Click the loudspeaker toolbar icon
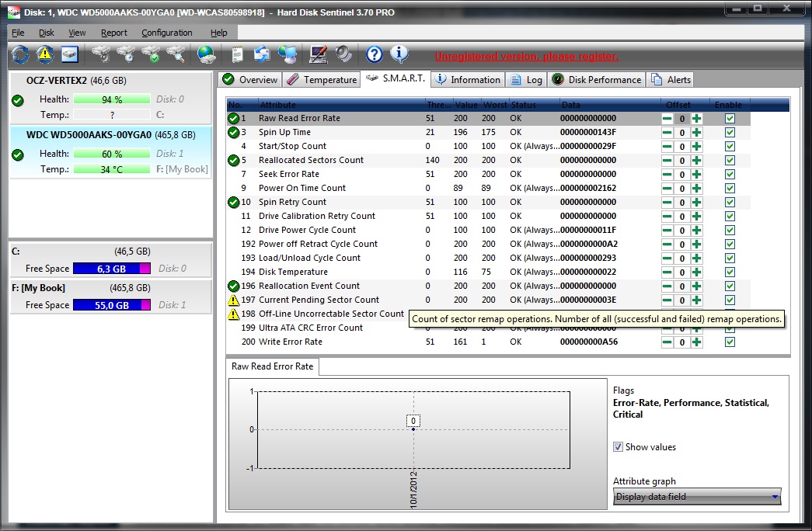812x531 pixels. [343, 54]
